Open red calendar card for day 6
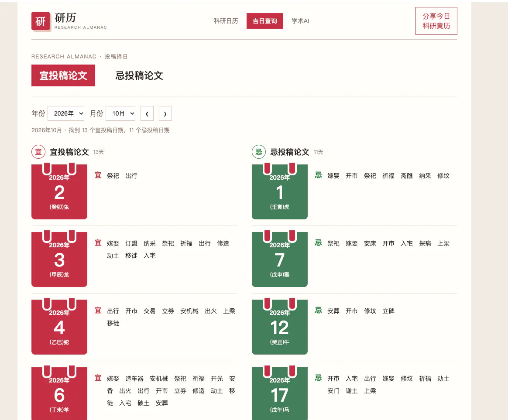The image size is (508, 420). point(59,393)
